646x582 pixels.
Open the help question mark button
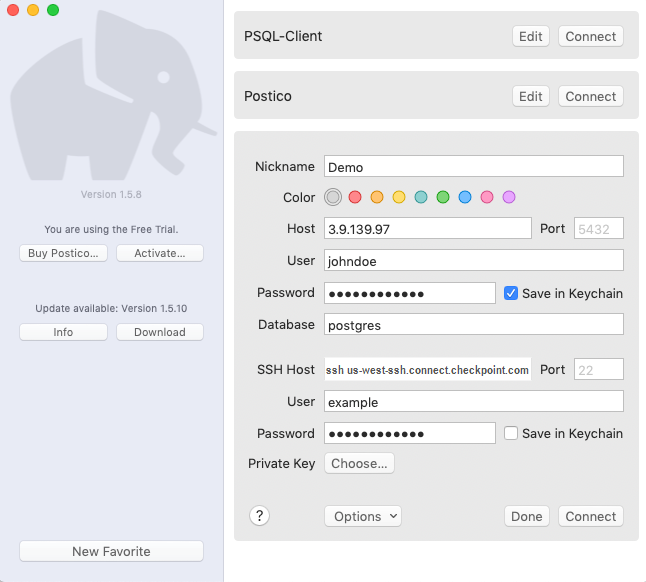point(260,515)
